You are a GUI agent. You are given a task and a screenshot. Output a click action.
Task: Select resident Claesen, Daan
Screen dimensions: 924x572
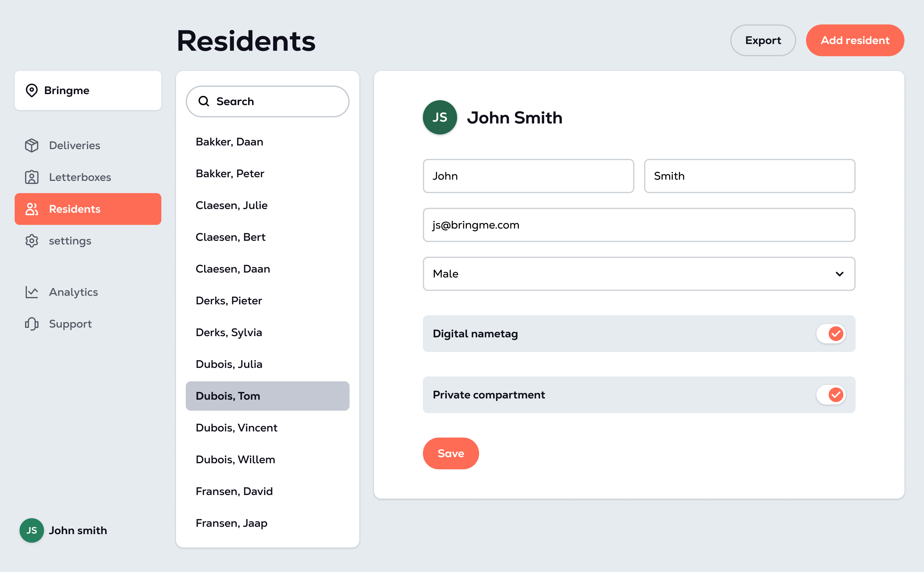pos(267,269)
